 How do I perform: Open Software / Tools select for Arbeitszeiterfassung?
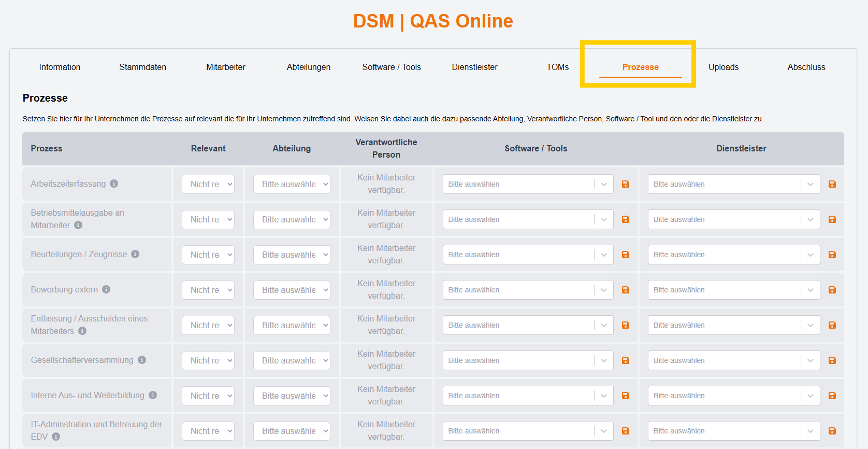point(528,184)
